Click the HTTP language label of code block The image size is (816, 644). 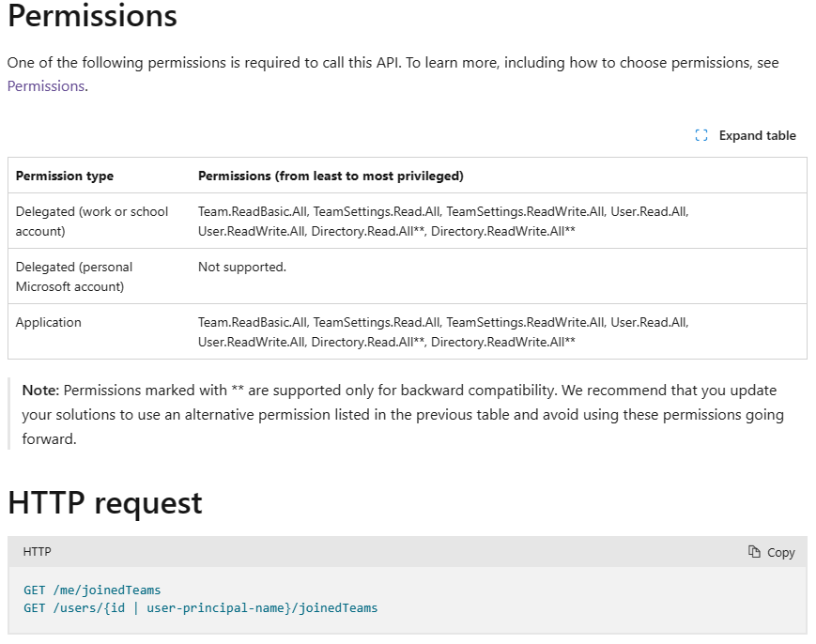[x=38, y=552]
